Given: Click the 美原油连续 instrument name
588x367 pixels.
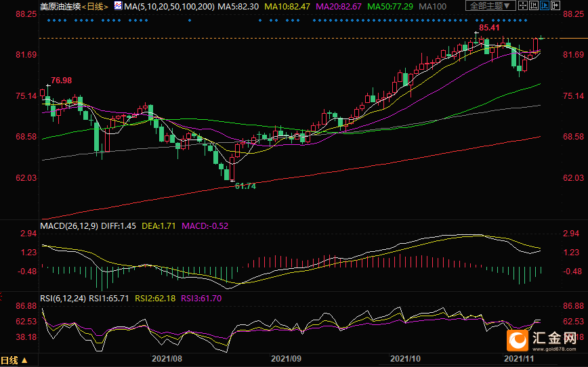Looking at the screenshot, I should (x=60, y=6).
